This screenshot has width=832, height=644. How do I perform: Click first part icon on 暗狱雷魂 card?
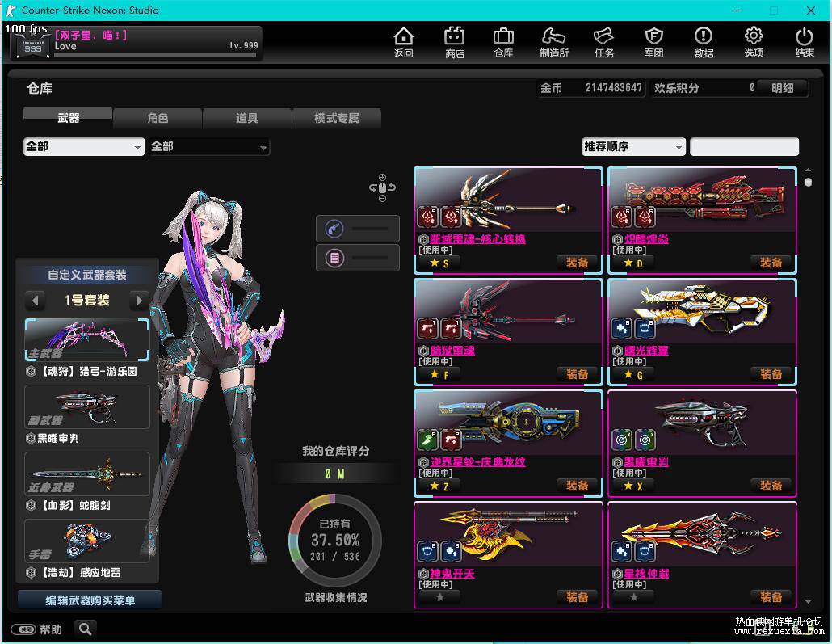click(x=428, y=328)
